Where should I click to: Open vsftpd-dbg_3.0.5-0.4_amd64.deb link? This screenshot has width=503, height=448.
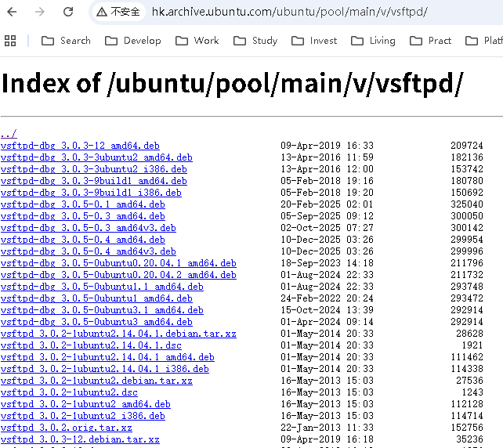coord(83,240)
